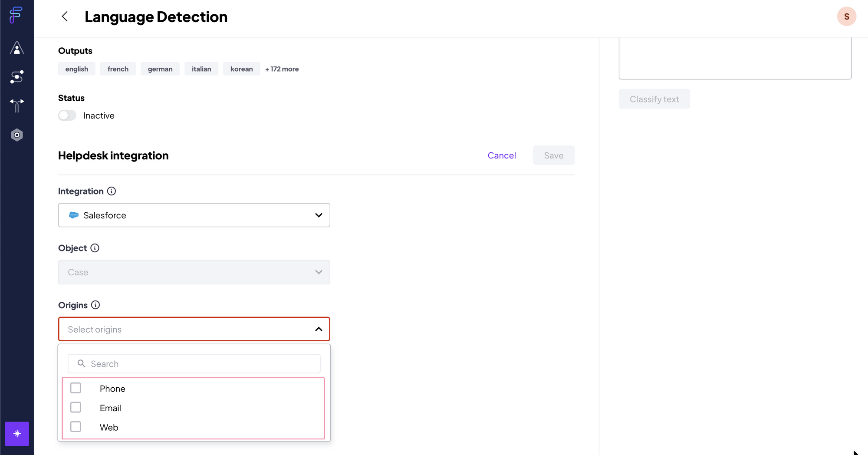The height and width of the screenshot is (455, 868).
Task: Click the Classify text button
Action: (x=654, y=99)
